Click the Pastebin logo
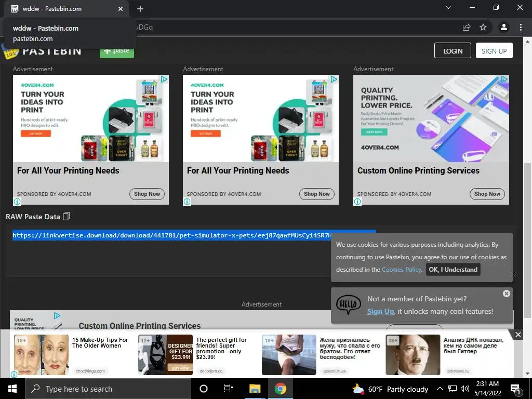This screenshot has height=399, width=532. point(42,51)
